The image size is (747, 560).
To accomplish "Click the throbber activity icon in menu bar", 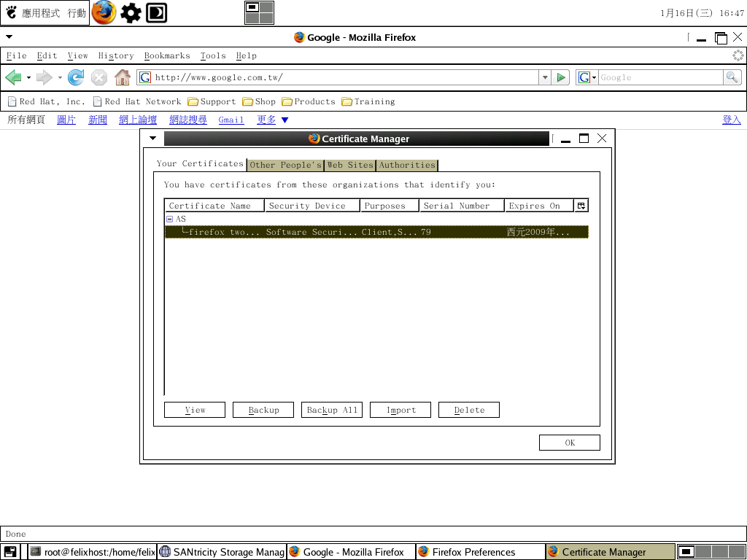I will [x=738, y=55].
